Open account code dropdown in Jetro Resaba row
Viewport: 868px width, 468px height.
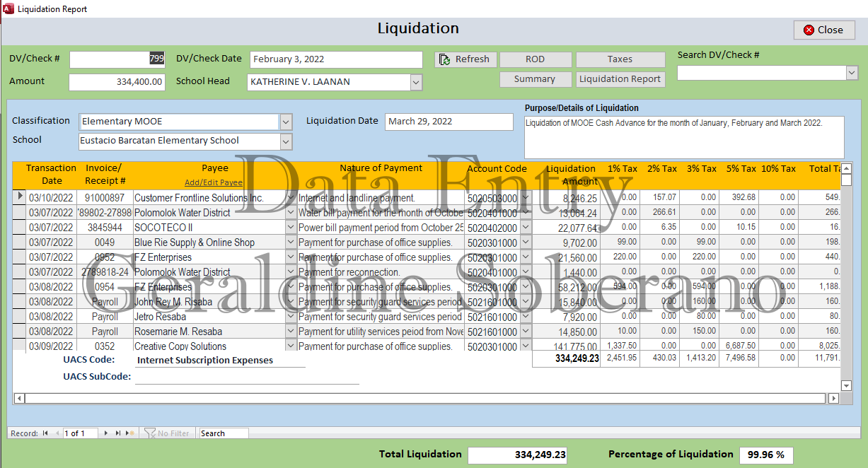coord(526,317)
